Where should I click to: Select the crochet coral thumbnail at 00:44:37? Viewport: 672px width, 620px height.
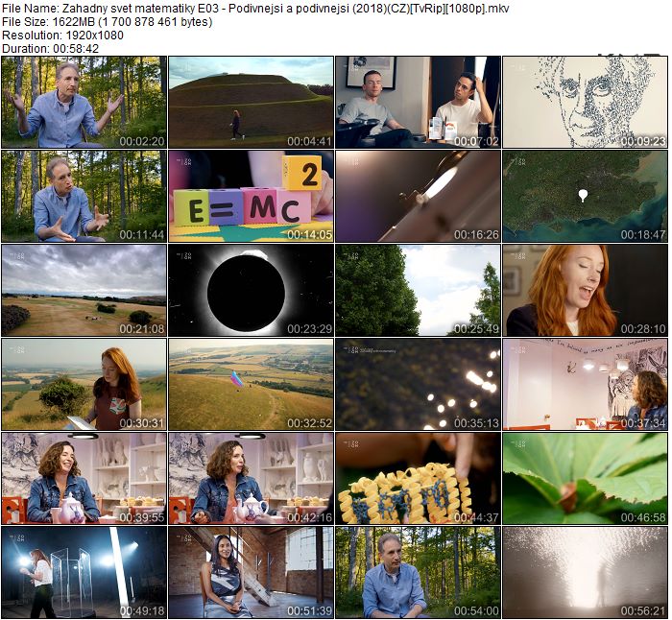[x=418, y=478]
